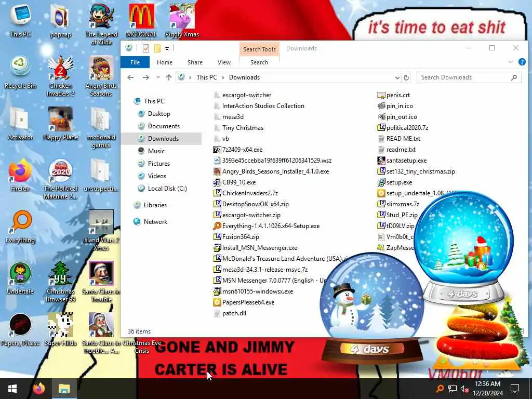
Task: Open mcdonald games desktop folder
Action: coord(101,128)
